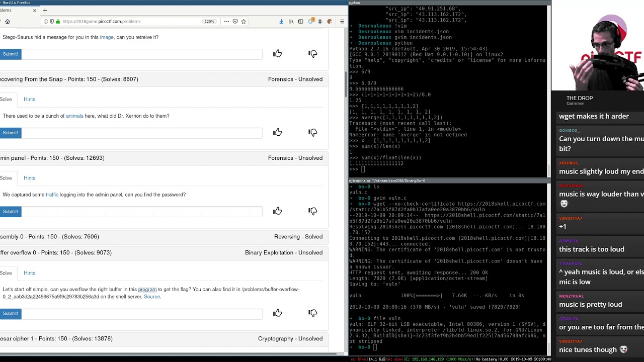The image size is (644, 362).
Task: Submit the Recovering From the Snap flag
Action: click(10, 133)
